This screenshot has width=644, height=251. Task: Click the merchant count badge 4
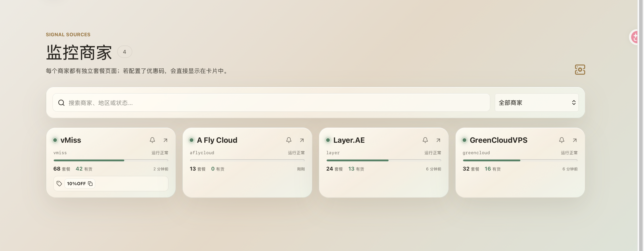click(125, 52)
